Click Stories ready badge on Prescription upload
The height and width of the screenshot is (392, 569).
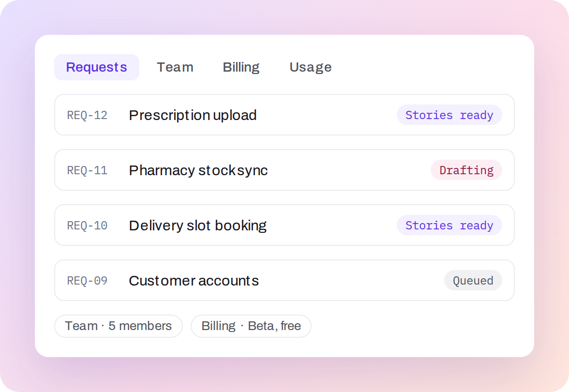[449, 115]
